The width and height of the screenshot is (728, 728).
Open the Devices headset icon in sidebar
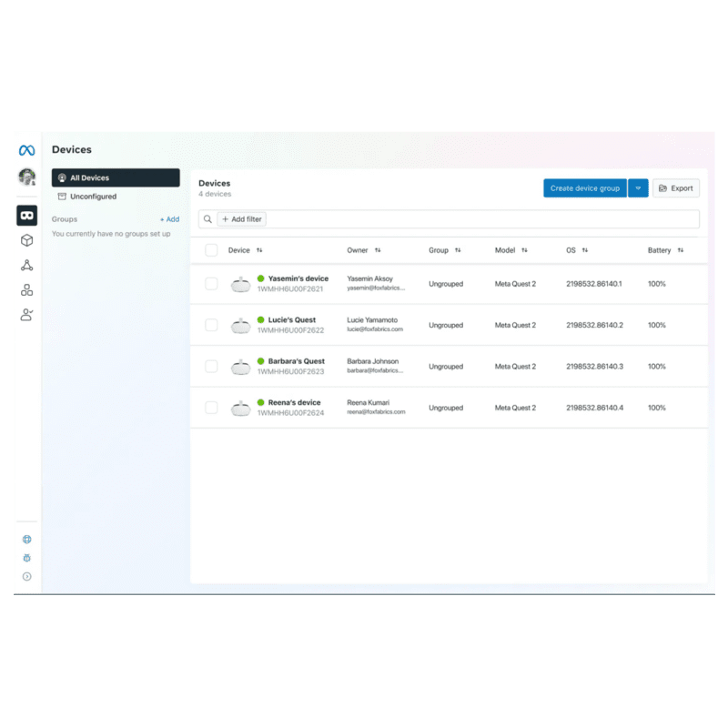(26, 216)
